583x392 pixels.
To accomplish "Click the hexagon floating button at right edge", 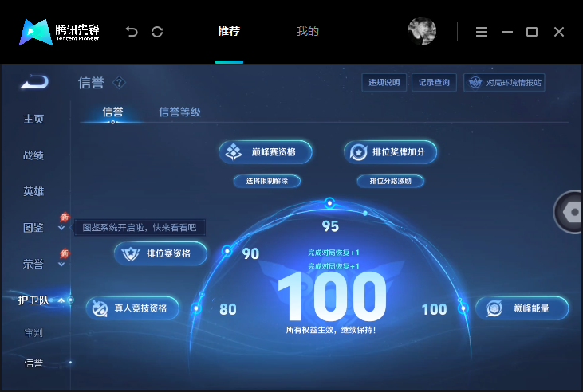I will (x=569, y=212).
